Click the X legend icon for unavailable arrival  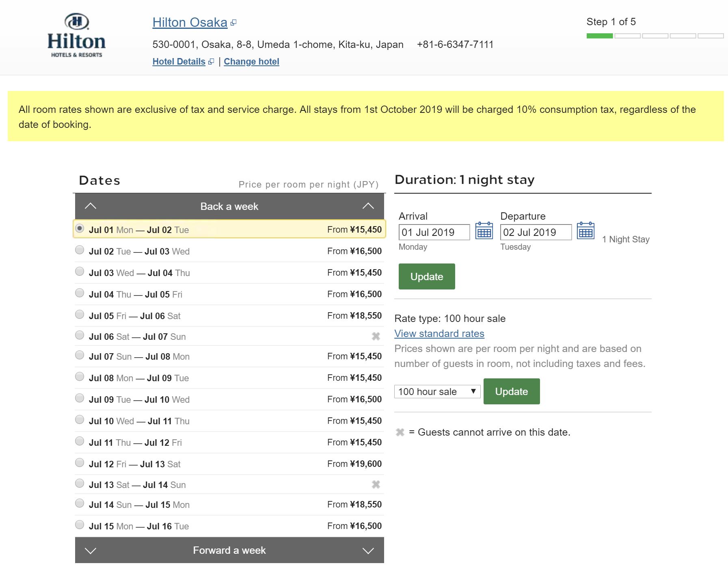[400, 432]
